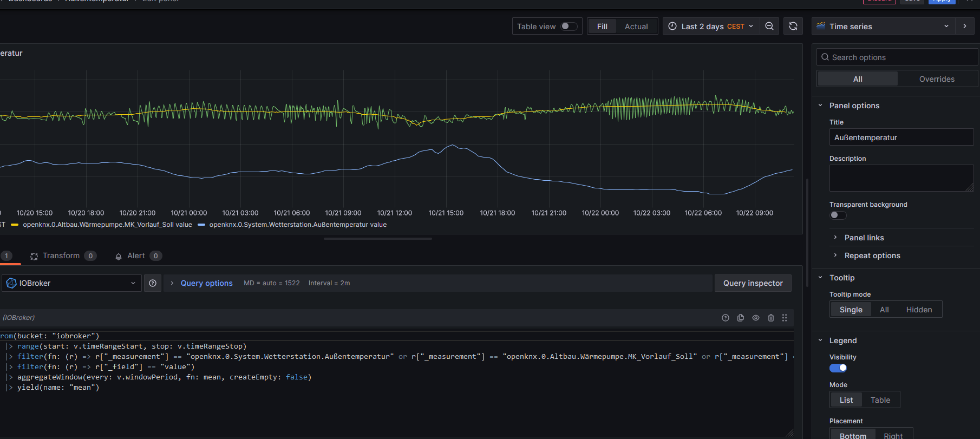Screen dimensions: 980x439
Task: Toggle MK_Vorlauf_Soll series in legend
Action: pyautogui.click(x=107, y=225)
